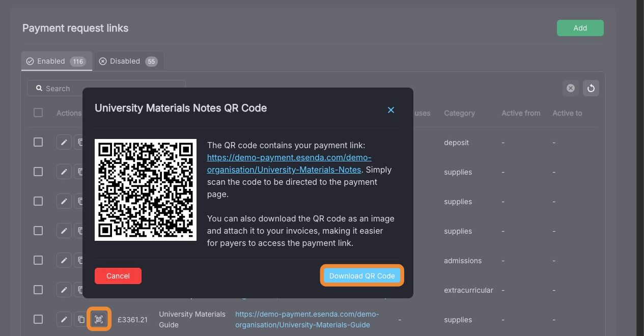Tick the checkbox for the deposit row
Image resolution: width=644 pixels, height=336 pixels.
tap(38, 142)
